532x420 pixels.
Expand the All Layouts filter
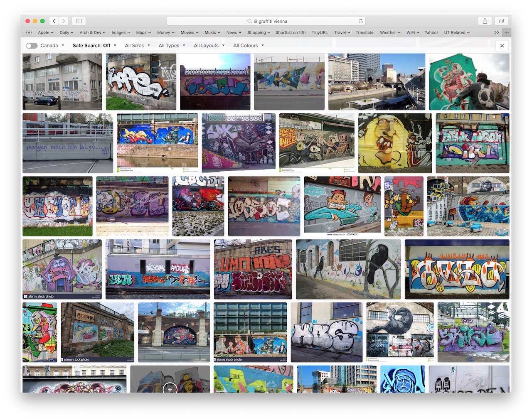pyautogui.click(x=209, y=46)
